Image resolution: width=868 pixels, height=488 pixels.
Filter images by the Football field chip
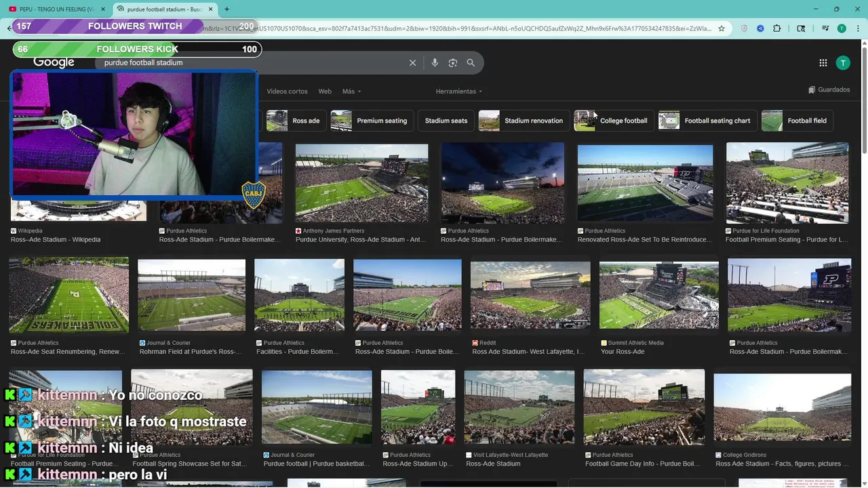pyautogui.click(x=797, y=121)
